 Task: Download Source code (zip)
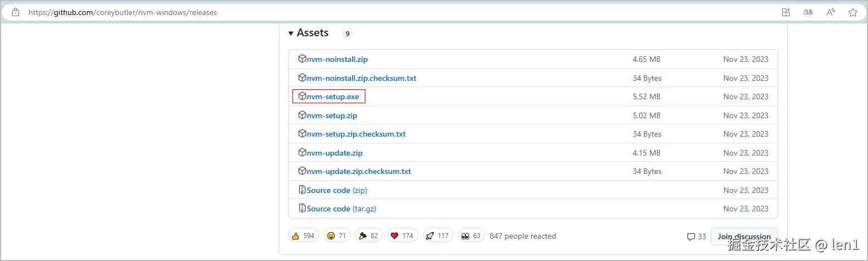point(337,190)
